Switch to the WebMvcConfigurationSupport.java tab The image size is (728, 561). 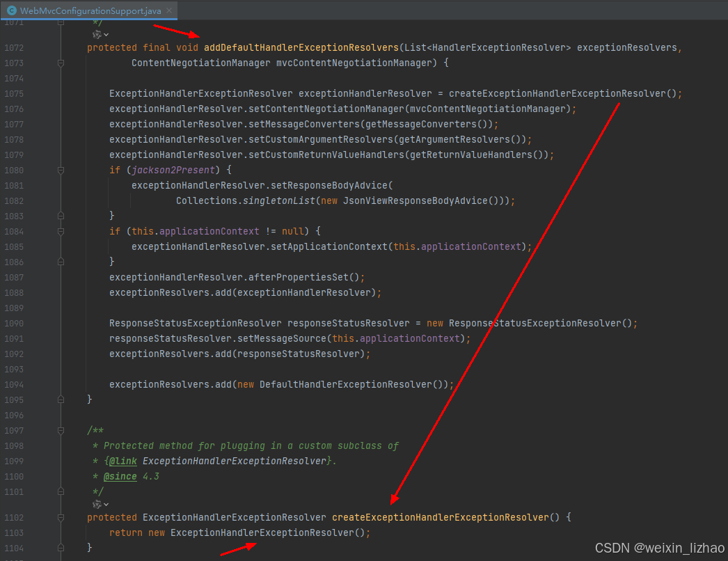coord(90,10)
